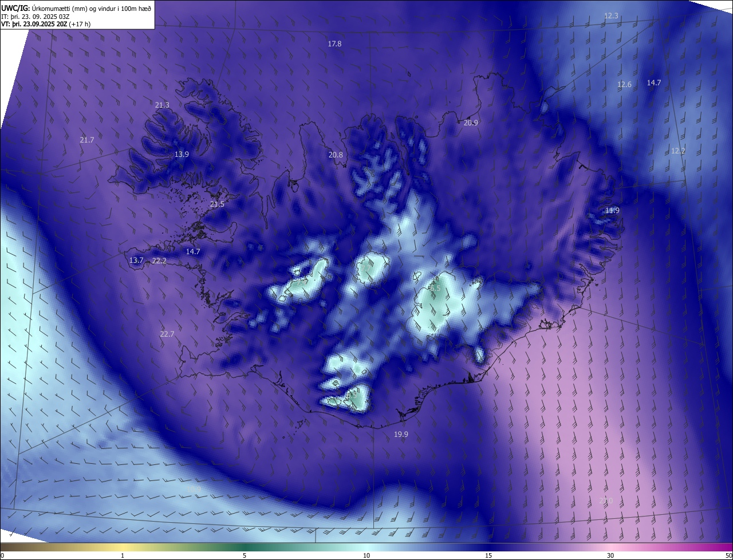This screenshot has width=733, height=560.
Task: Click the color scale tick label 5
Action: (245, 556)
